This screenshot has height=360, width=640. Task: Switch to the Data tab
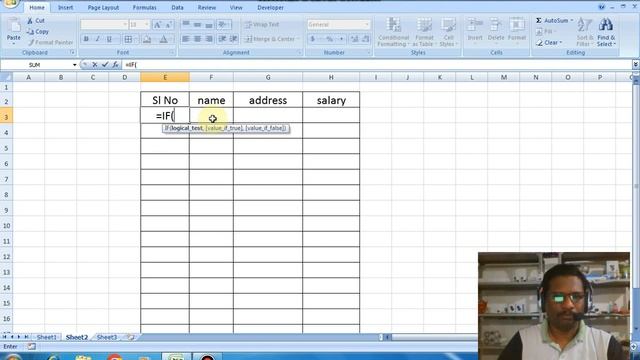tap(177, 7)
